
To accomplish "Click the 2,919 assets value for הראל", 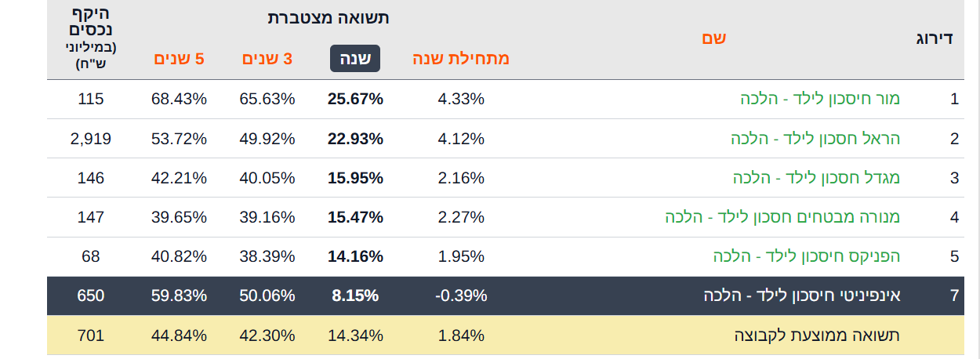I will click(91, 139).
